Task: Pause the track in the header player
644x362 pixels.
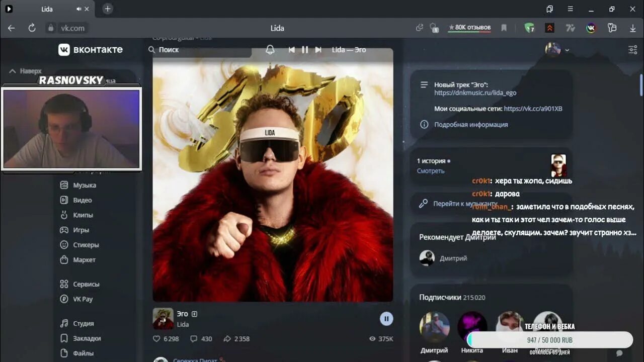Action: point(305,50)
